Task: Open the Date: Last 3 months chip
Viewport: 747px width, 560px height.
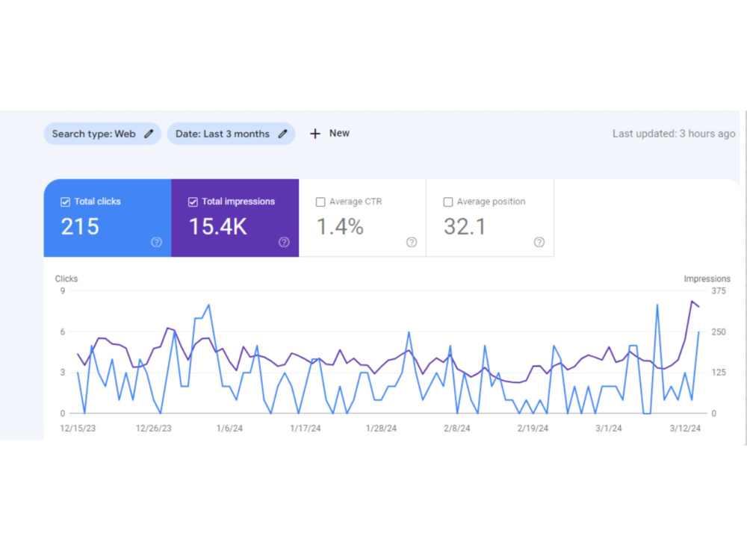Action: tap(231, 134)
